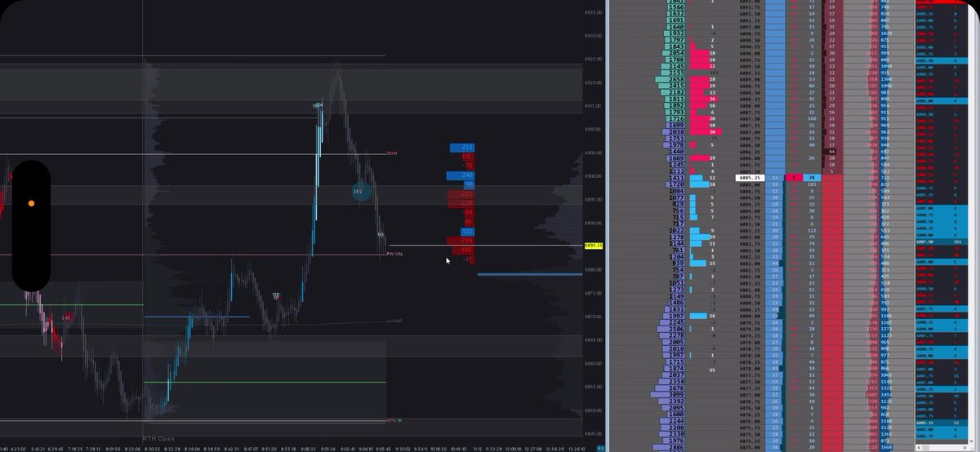Viewport: 980px width, 452px height.
Task: Click the -47 delta bar on the chart
Action: tap(468, 259)
